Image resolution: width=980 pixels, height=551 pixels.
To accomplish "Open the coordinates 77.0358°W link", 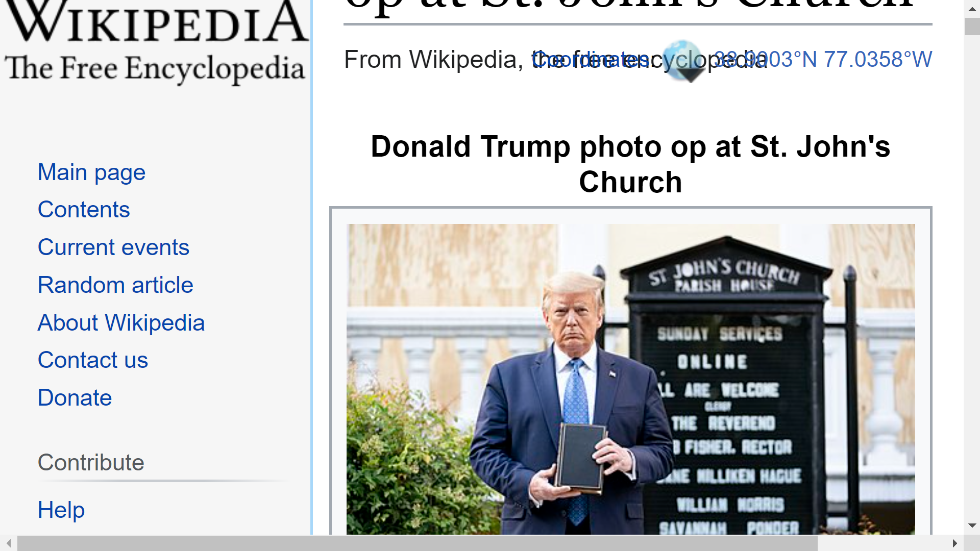I will [878, 60].
